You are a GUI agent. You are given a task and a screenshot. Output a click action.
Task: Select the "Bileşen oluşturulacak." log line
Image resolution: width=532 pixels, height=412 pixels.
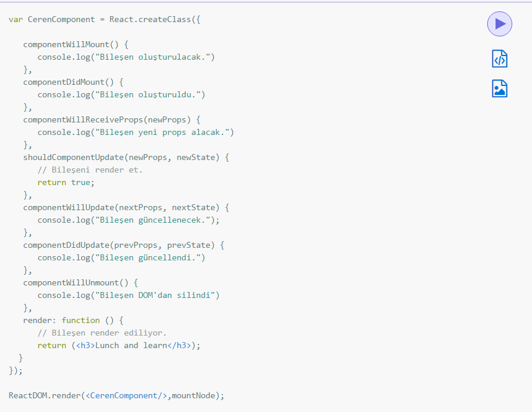click(126, 57)
